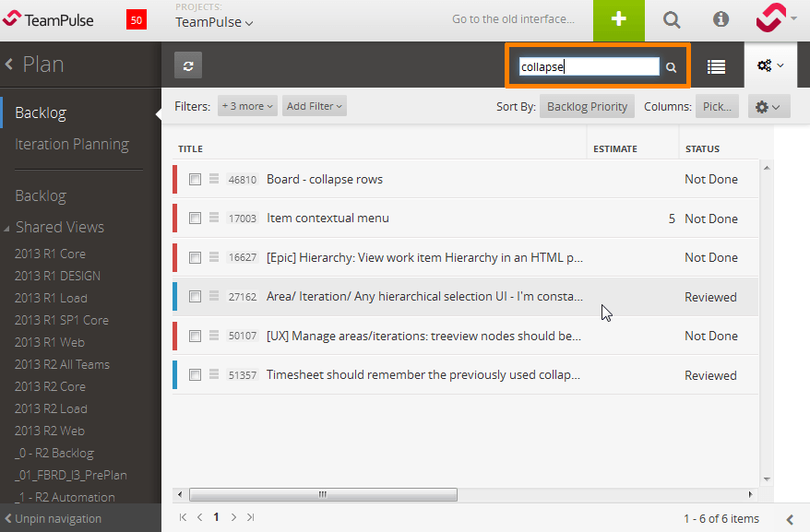The image size is (810, 532).
Task: Open the grid gear options dropdown
Action: (768, 106)
